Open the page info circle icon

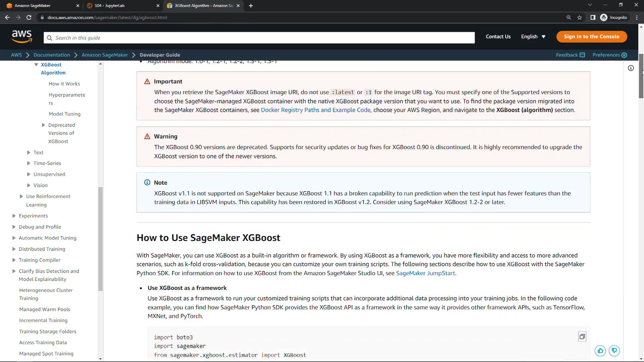[631, 68]
